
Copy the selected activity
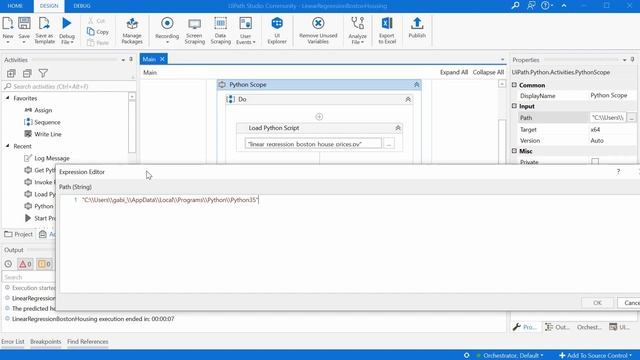[x=98, y=31]
